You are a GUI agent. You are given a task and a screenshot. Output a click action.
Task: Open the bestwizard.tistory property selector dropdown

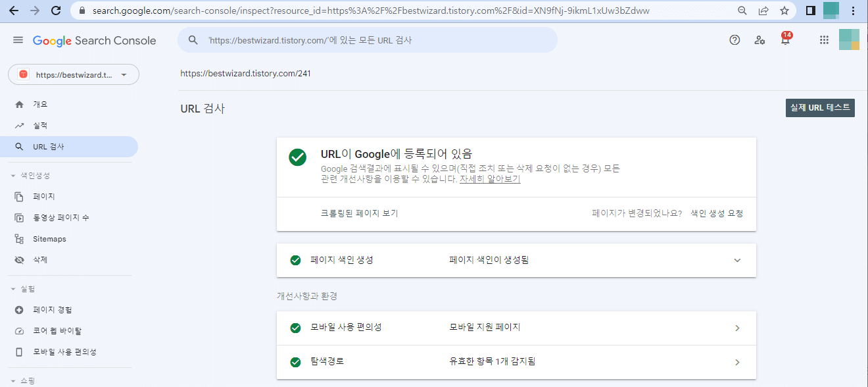[74, 74]
